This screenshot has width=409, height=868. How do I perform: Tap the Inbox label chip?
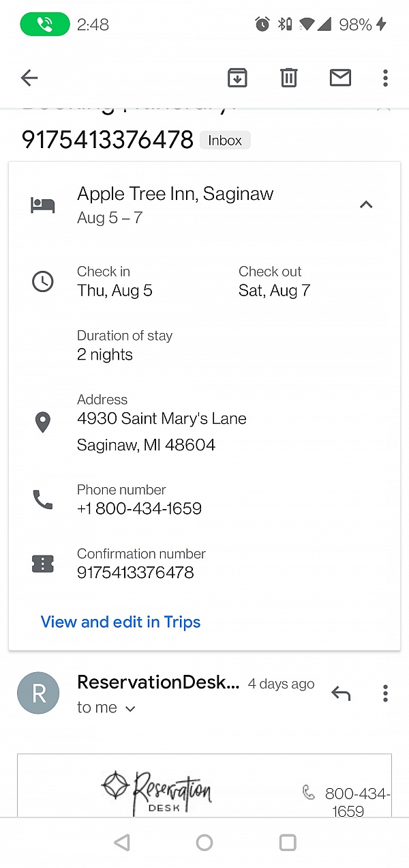point(225,141)
